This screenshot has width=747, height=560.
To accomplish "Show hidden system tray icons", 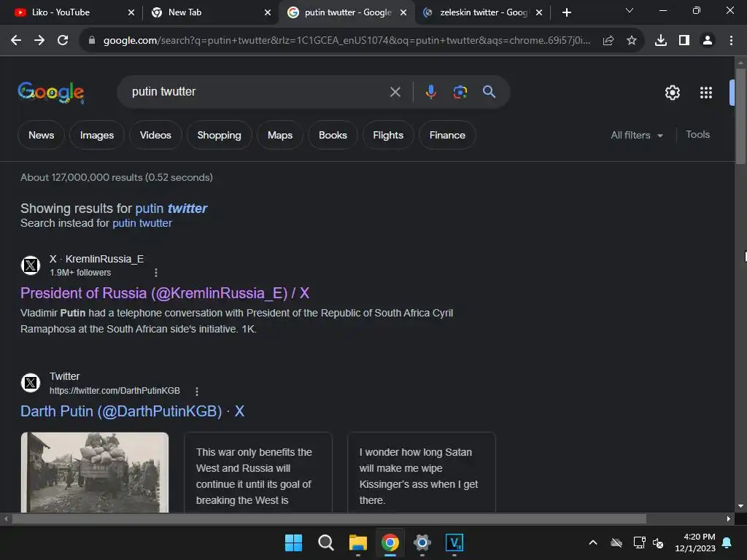I will coord(593,542).
